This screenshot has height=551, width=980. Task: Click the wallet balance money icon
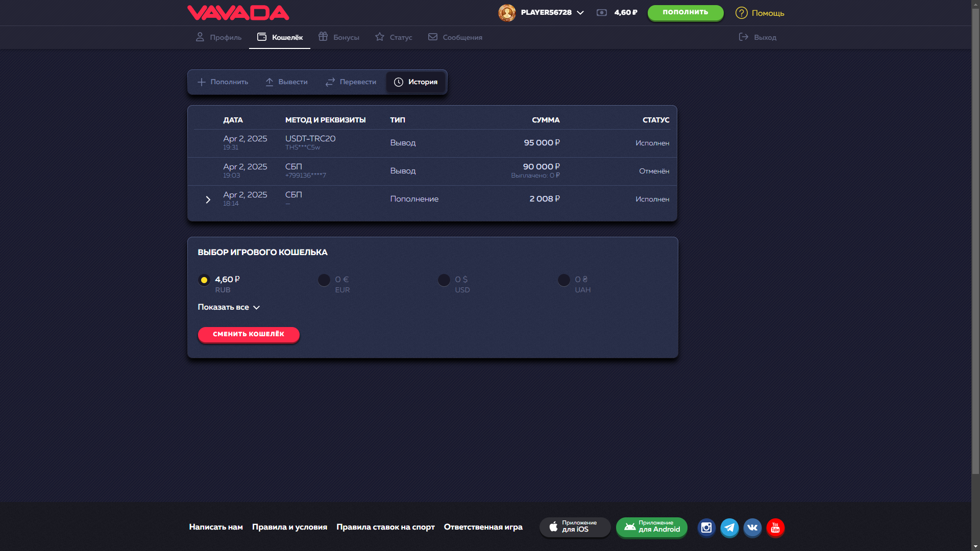click(602, 13)
